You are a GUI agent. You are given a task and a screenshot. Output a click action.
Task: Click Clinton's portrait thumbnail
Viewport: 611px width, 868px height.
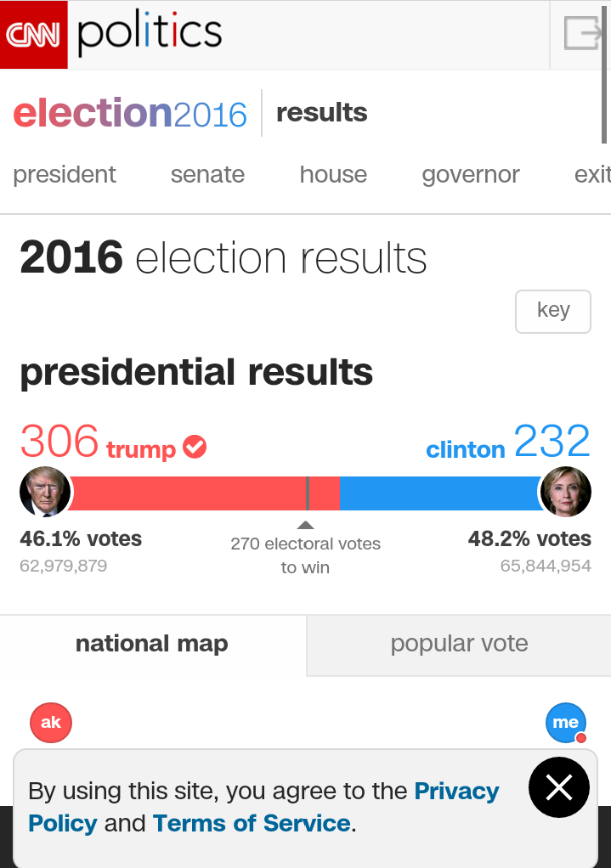point(566,492)
